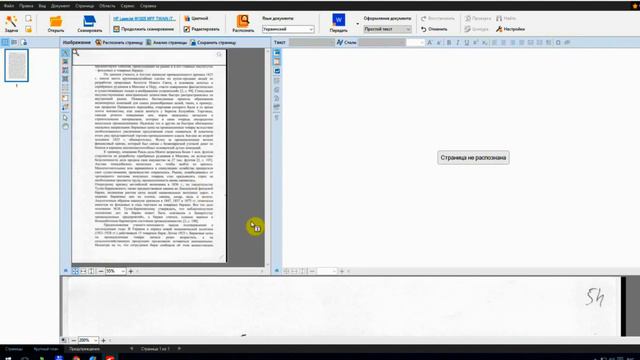Toggle subscript formatting

(484, 42)
